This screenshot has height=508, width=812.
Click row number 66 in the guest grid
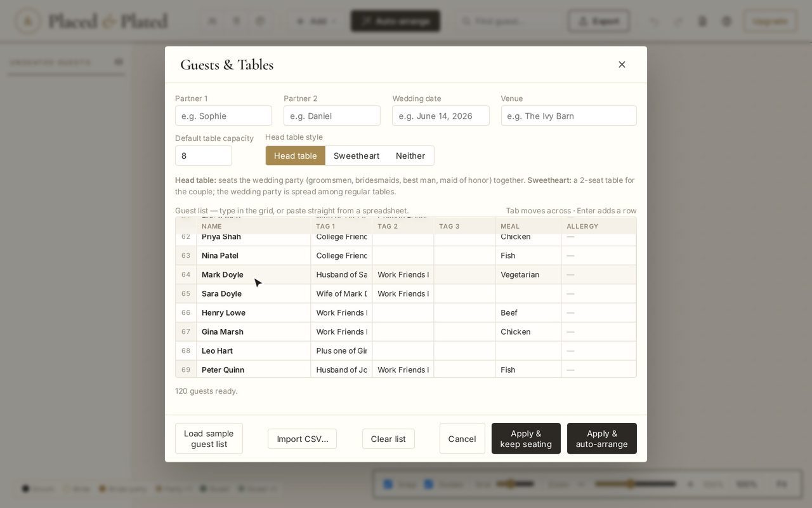pos(186,312)
